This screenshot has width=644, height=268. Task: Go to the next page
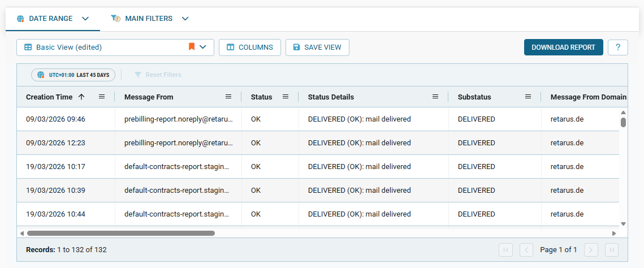pyautogui.click(x=591, y=249)
